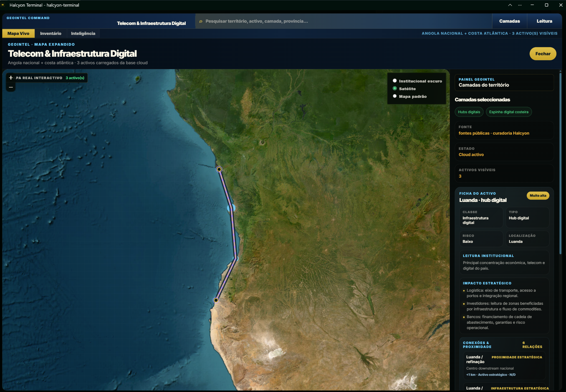Select the southern hub marker on map
Screen dimensions: 566x392
tap(216, 300)
